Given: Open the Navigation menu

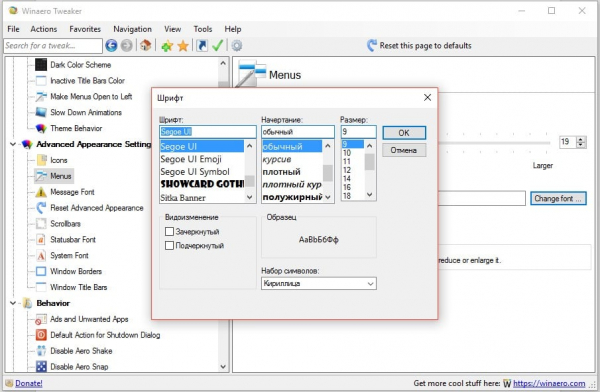Looking at the screenshot, I should [132, 29].
